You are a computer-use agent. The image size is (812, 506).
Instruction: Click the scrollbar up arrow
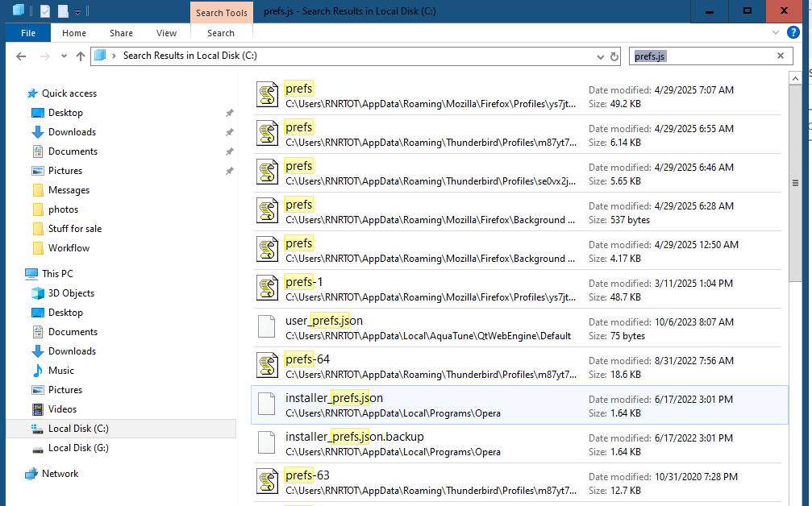tap(795, 79)
